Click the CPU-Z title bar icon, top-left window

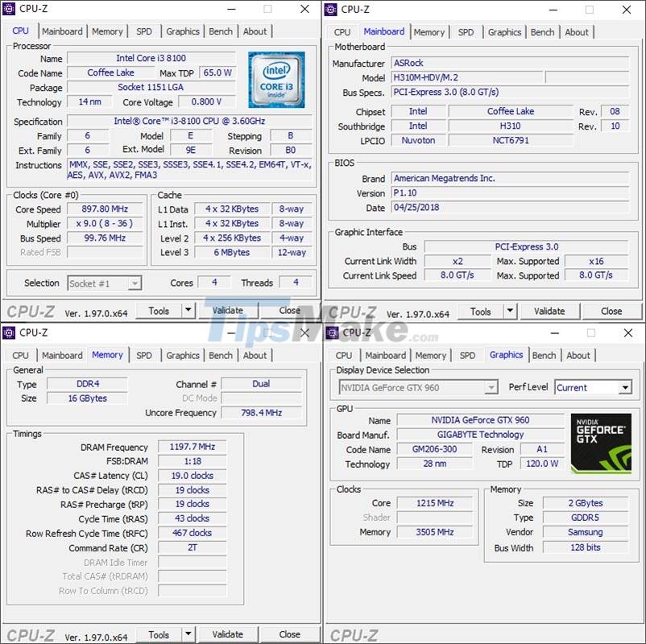click(10, 9)
